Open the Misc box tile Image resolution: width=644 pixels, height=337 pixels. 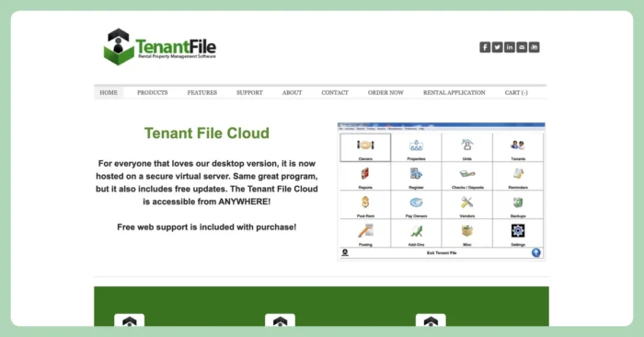pyautogui.click(x=467, y=233)
